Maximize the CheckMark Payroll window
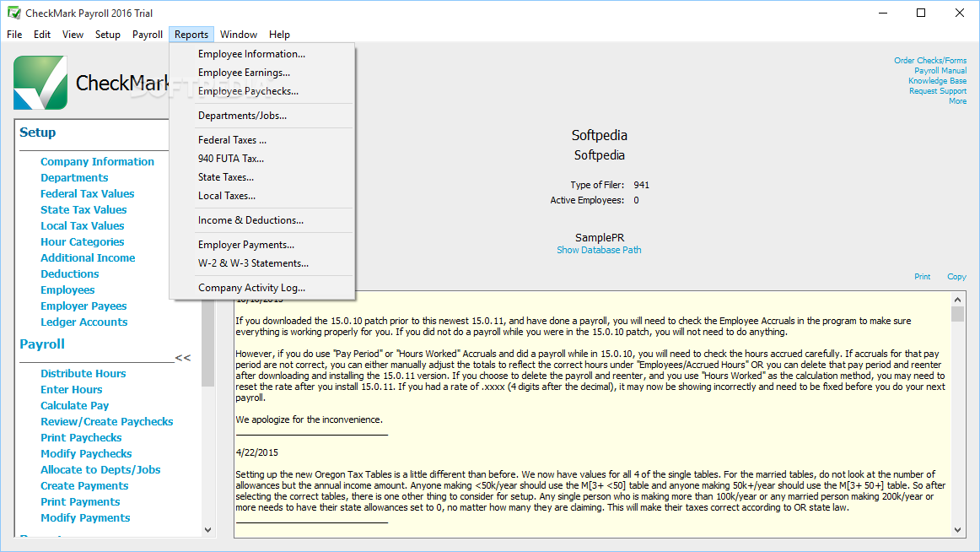This screenshot has height=552, width=980. coord(921,13)
